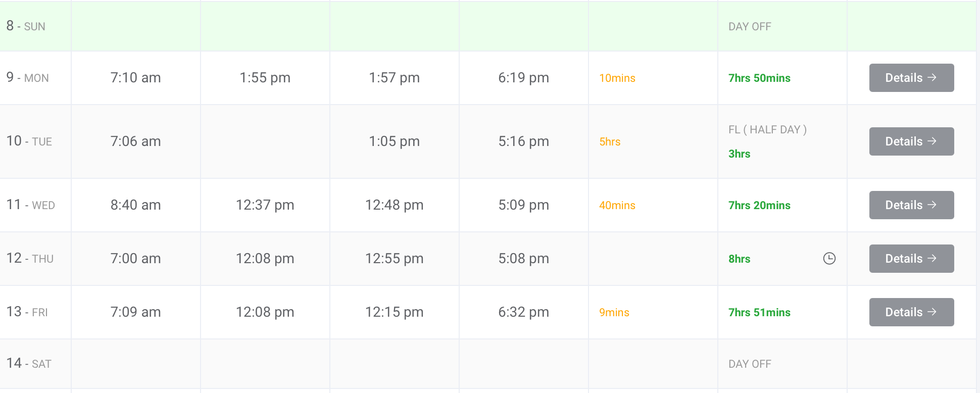View Details for Wednesday the 11th
Screen dimensions: 980x393
911,205
